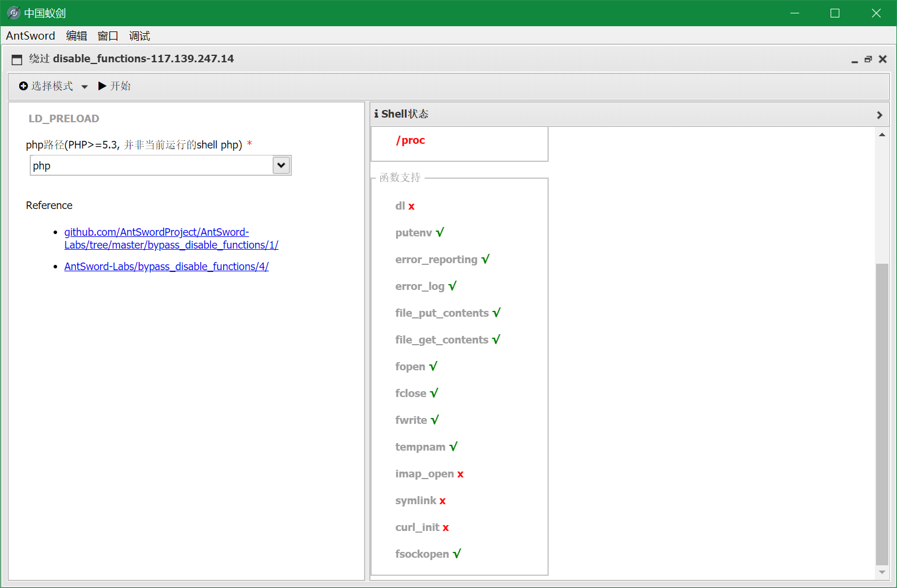Click the 函数支持 group label

400,178
